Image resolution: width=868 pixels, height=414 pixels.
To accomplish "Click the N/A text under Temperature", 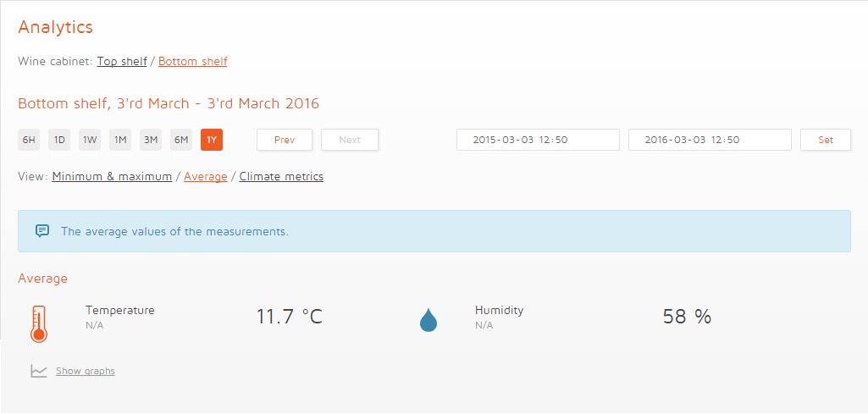I will 94,325.
